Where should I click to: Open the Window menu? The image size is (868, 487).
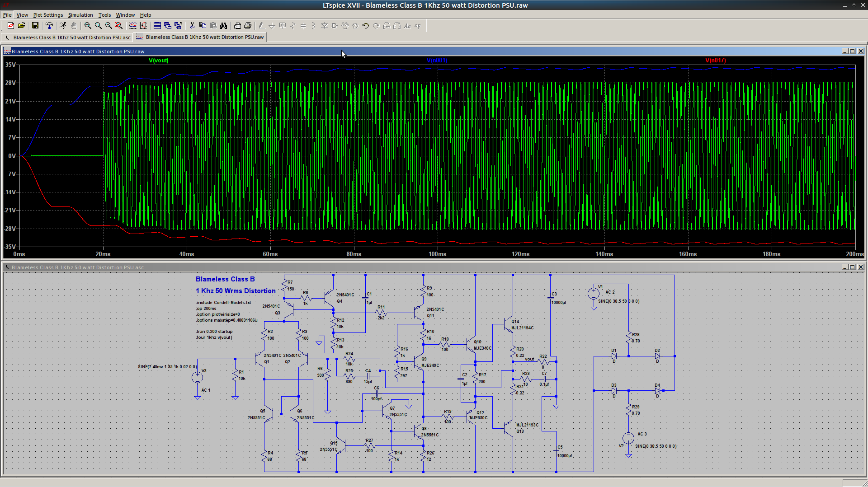pos(125,15)
